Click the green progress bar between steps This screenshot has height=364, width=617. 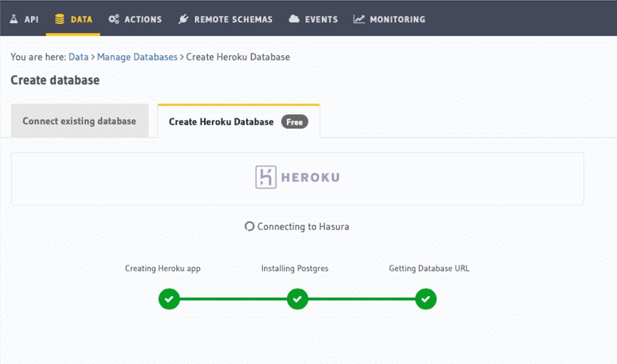tap(233, 299)
